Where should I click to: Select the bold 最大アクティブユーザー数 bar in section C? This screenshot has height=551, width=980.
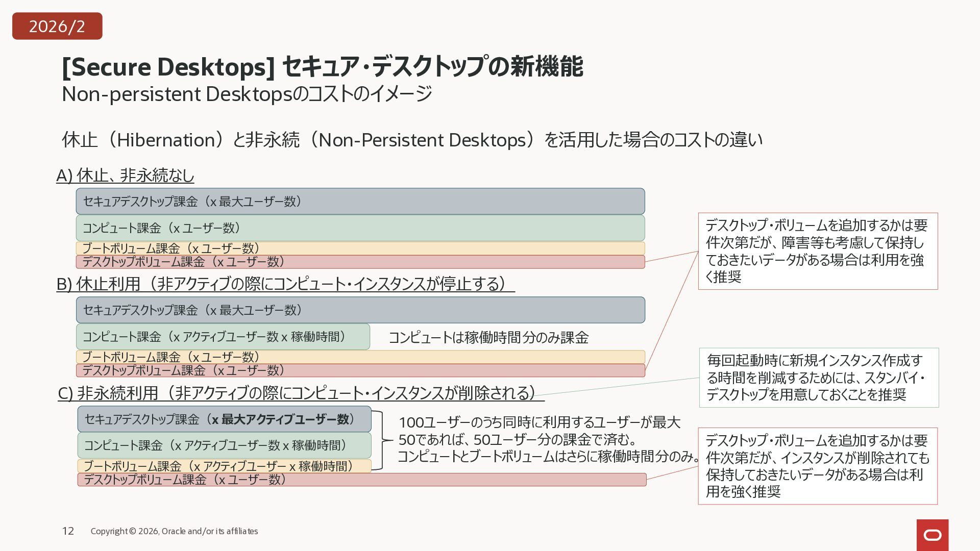click(224, 419)
